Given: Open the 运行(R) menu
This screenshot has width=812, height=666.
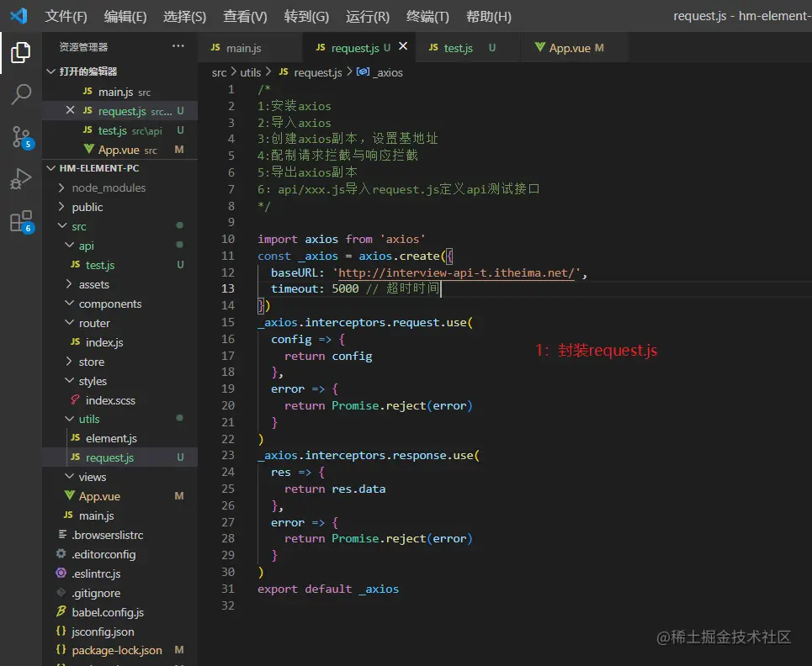Looking at the screenshot, I should [368, 17].
